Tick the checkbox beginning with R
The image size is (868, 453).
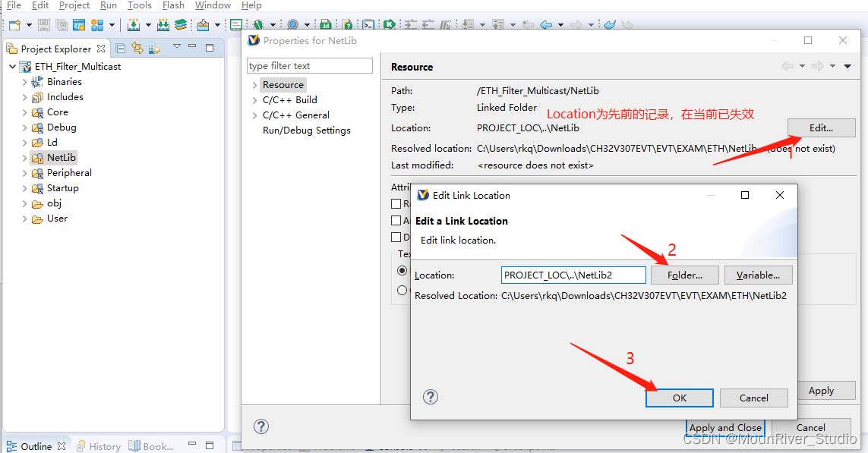pos(396,203)
